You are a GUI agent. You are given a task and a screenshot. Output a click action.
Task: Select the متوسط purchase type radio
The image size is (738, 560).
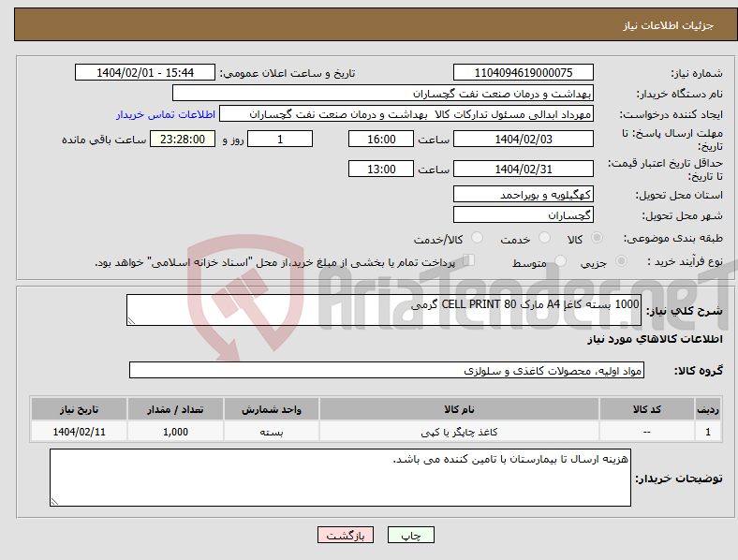tap(561, 260)
